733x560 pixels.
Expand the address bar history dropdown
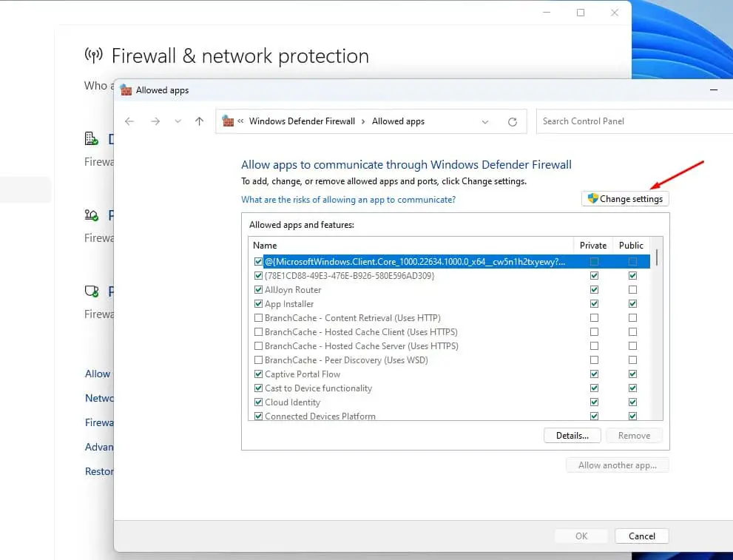485,121
